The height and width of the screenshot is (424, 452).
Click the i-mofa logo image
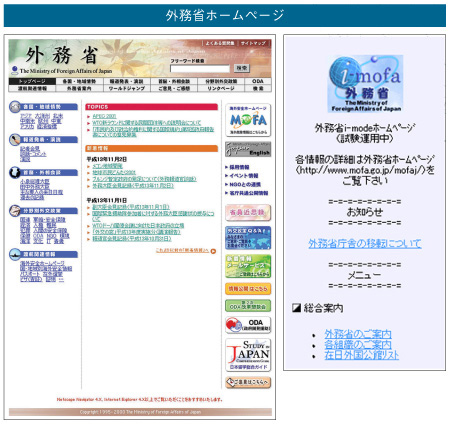(365, 84)
